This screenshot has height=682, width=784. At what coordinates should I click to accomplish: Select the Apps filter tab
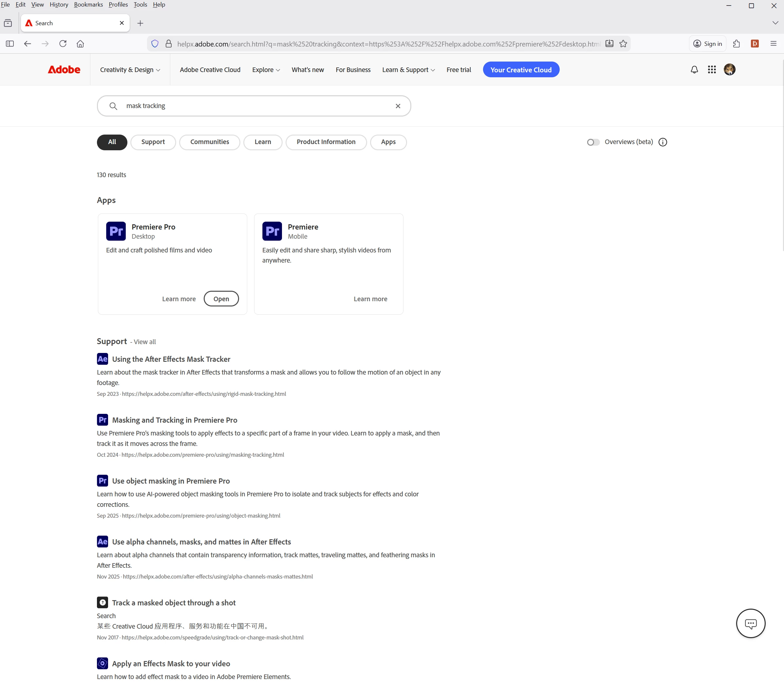(x=388, y=142)
